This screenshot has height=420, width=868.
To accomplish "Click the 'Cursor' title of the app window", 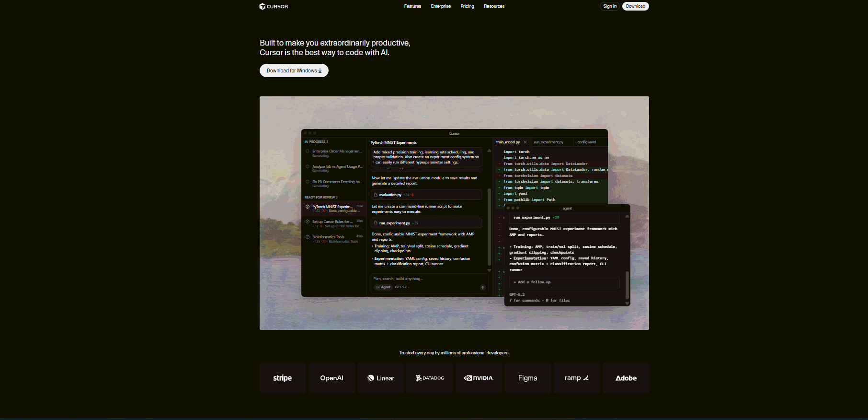I will [454, 133].
